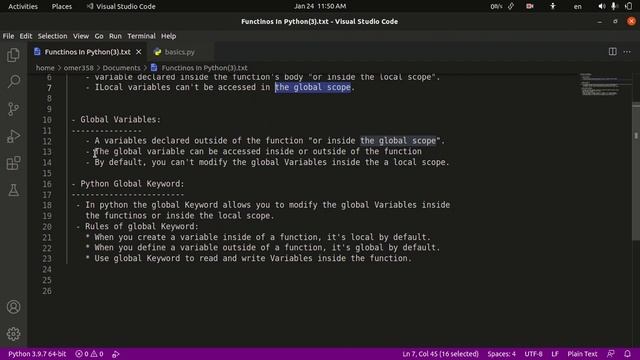Click the home breadcrumb segment
Screen dimensions: 640x360
click(x=45, y=68)
